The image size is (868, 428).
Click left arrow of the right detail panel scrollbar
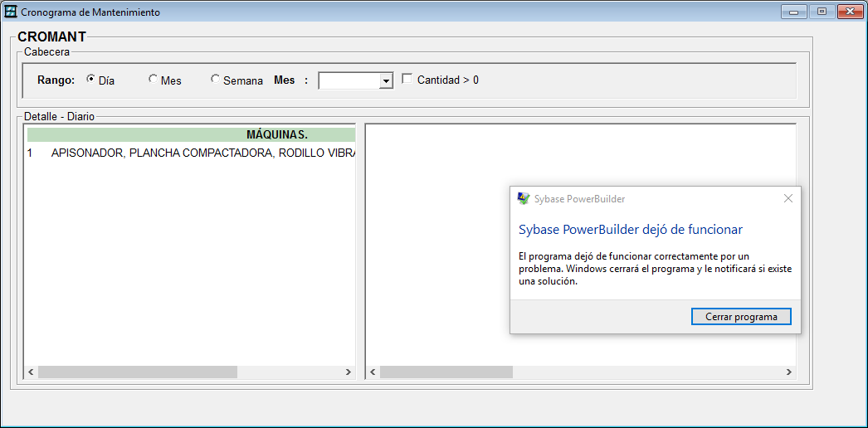pyautogui.click(x=373, y=372)
